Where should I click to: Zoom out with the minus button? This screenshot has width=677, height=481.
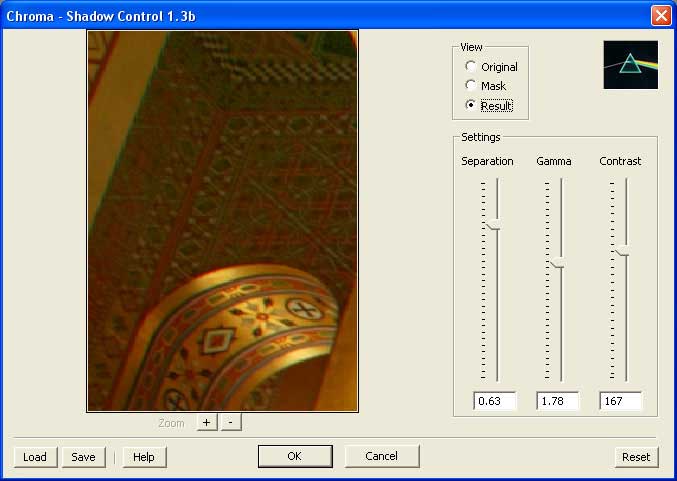pos(231,422)
